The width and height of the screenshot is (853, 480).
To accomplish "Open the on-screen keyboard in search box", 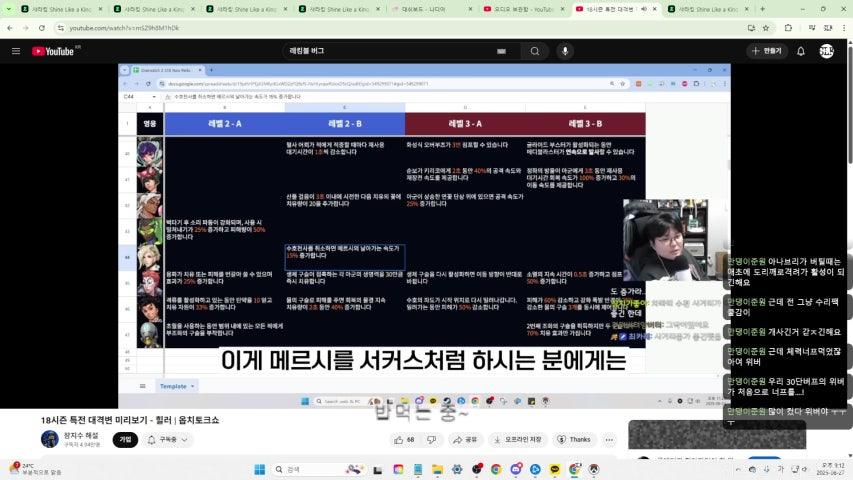I will [501, 51].
